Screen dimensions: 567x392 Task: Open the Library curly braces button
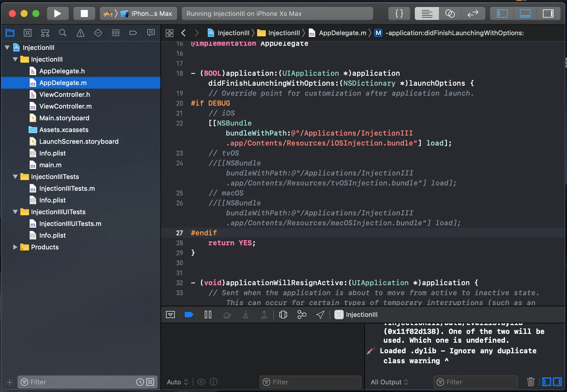pyautogui.click(x=399, y=13)
